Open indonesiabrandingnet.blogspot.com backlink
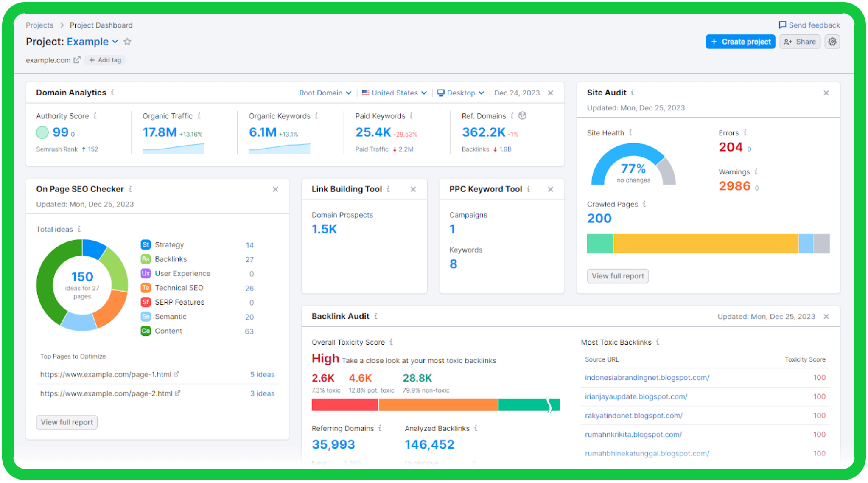The height and width of the screenshot is (483, 868). [x=647, y=377]
